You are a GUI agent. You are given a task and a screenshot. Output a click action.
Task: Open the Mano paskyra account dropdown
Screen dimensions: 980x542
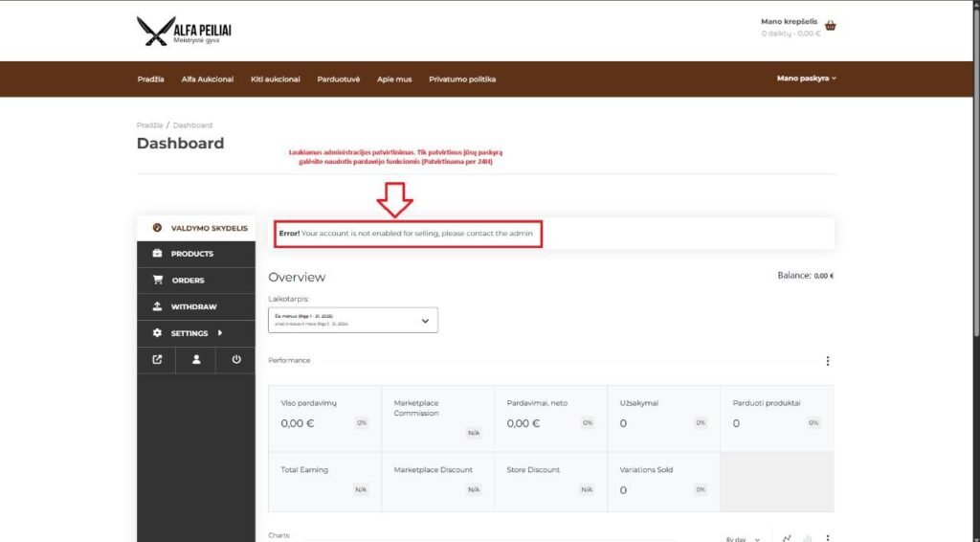pos(806,79)
